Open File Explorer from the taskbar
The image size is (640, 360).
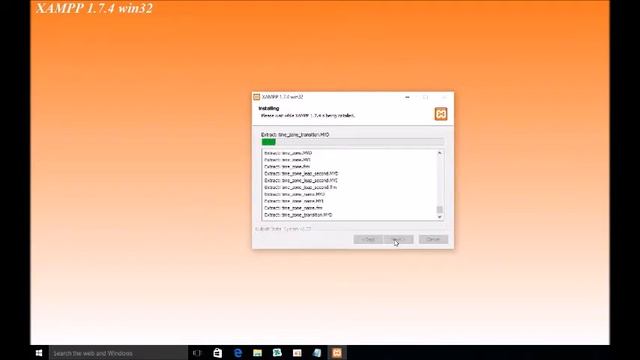click(258, 353)
